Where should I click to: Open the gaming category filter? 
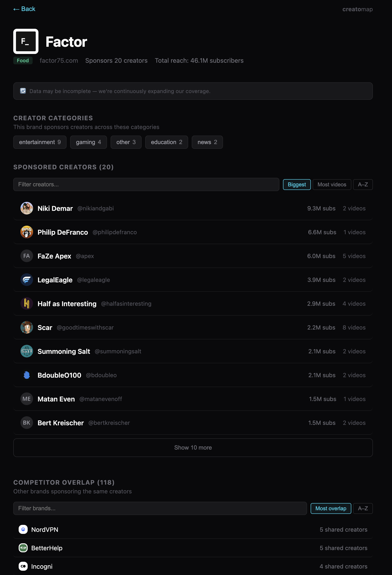point(88,142)
